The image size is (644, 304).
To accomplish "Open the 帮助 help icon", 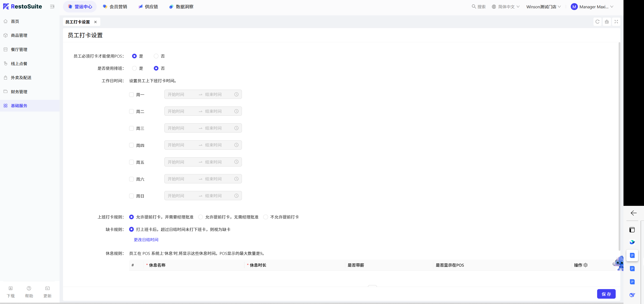I will [x=29, y=288].
